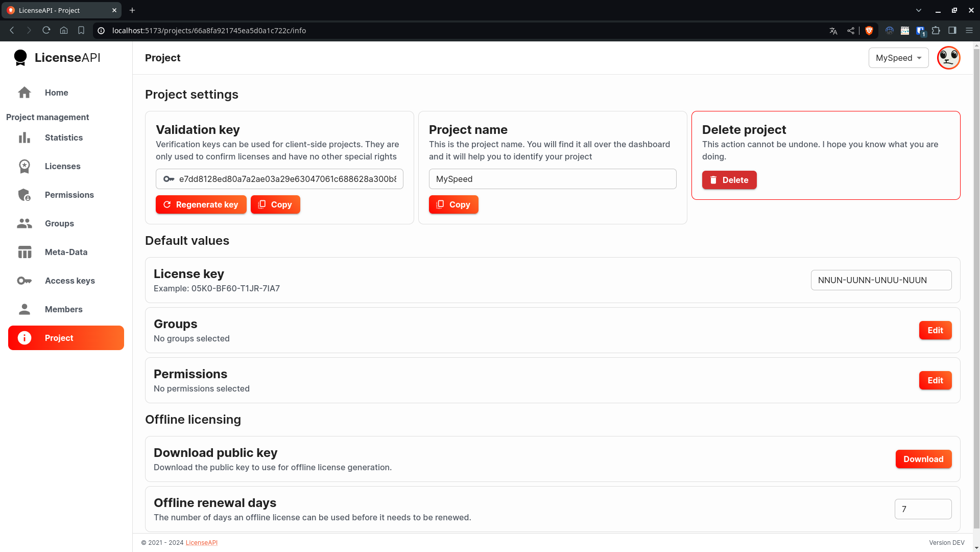Open the browser hamburger menu
The height and width of the screenshot is (552, 980).
click(x=969, y=31)
